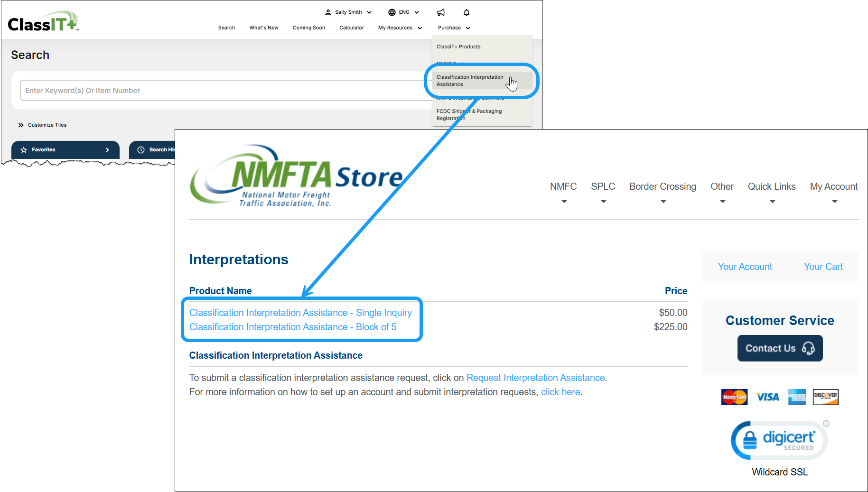Open the Request Interpretation Assistance link
This screenshot has height=492, width=868.
coord(535,378)
